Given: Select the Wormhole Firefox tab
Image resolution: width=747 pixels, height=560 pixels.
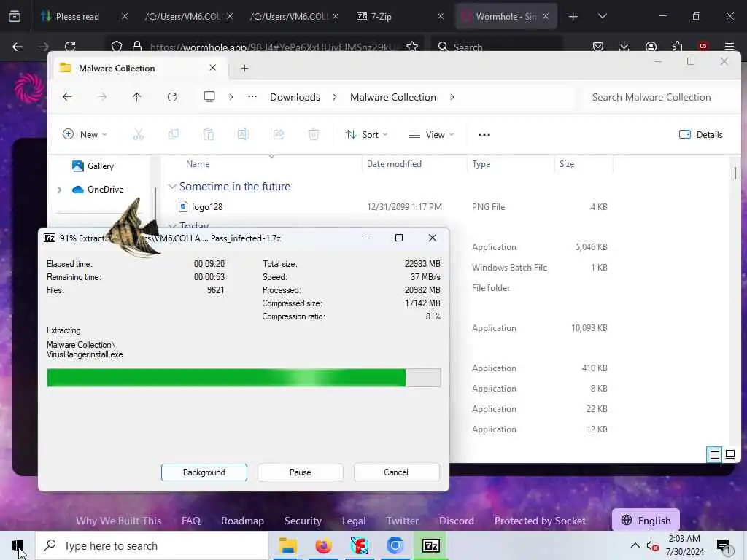Looking at the screenshot, I should tap(505, 17).
